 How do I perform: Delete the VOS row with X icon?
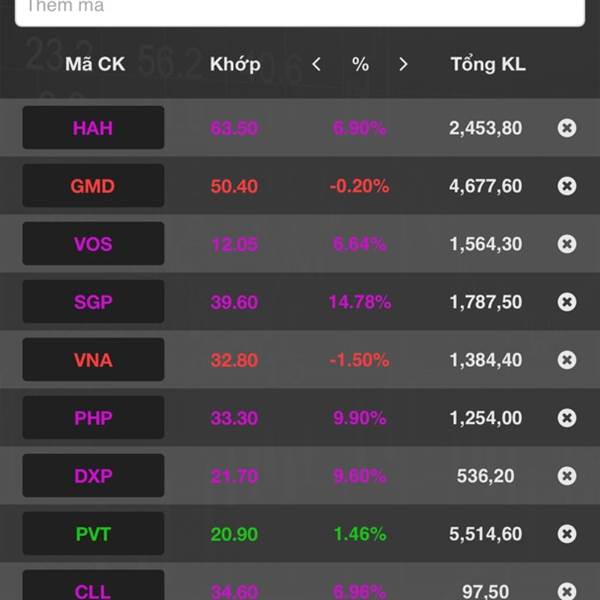pos(567,244)
